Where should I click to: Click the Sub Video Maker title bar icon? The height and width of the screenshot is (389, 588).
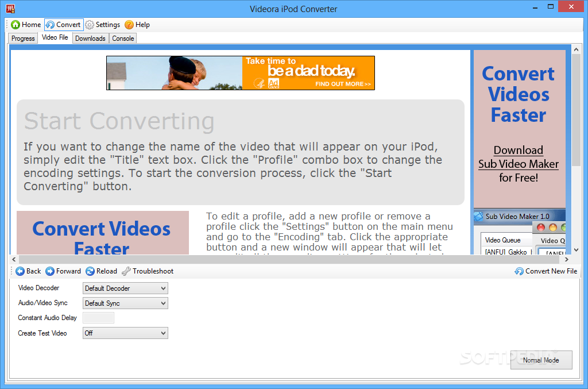pos(478,217)
